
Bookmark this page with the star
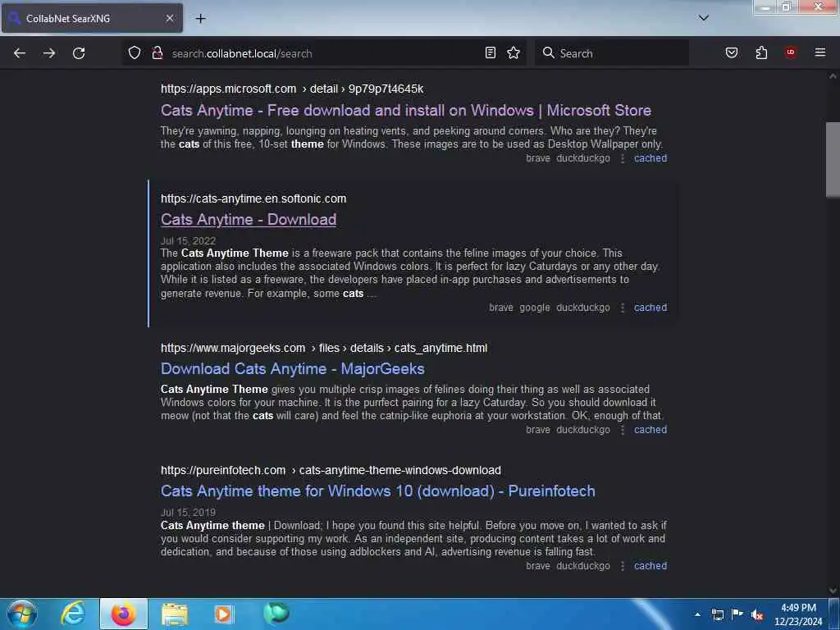click(514, 52)
